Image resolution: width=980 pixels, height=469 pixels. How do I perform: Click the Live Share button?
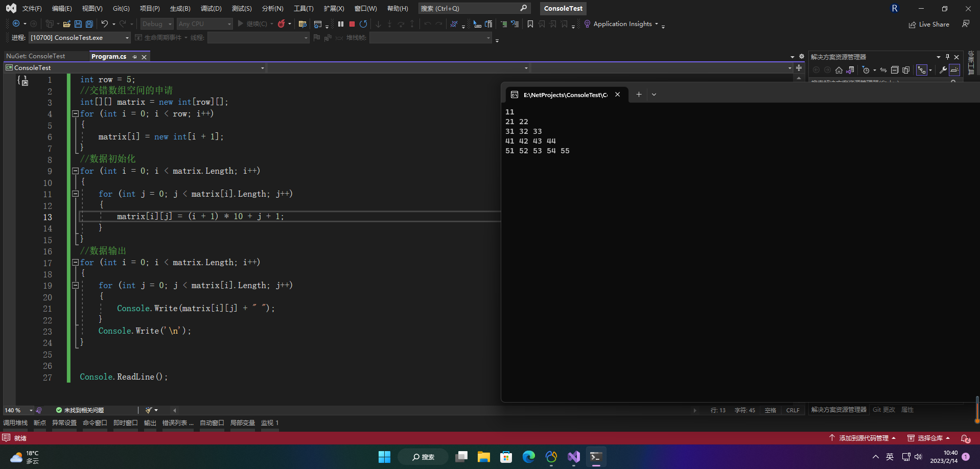(x=929, y=24)
